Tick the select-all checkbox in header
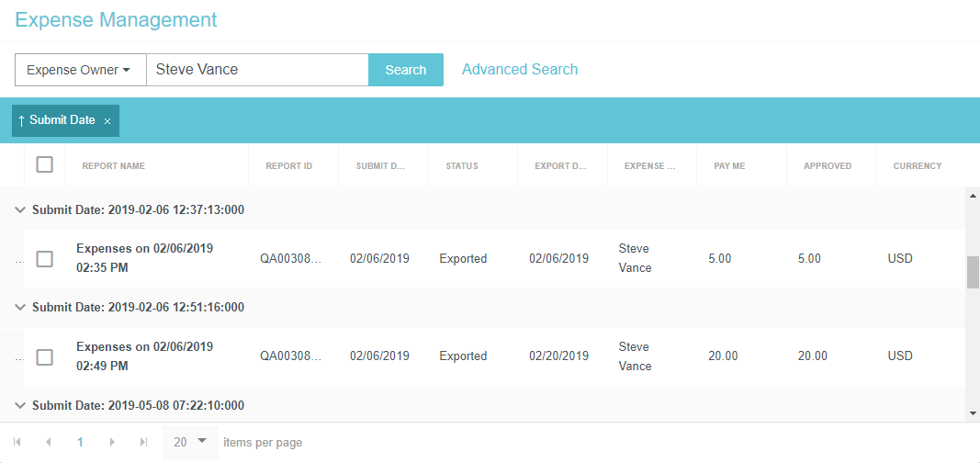Image resolution: width=980 pixels, height=463 pixels. coord(44,165)
